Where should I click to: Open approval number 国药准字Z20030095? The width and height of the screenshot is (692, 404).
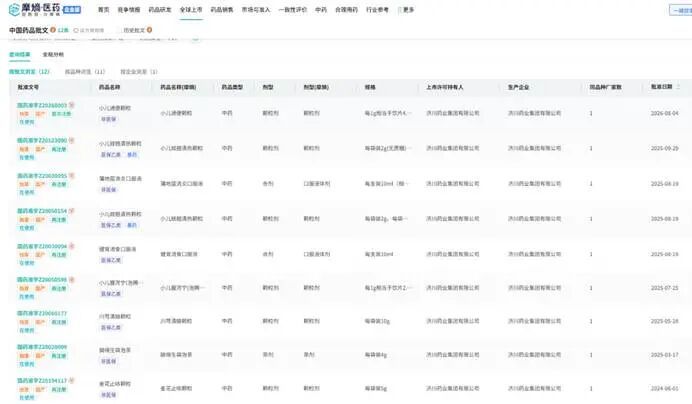[42, 176]
